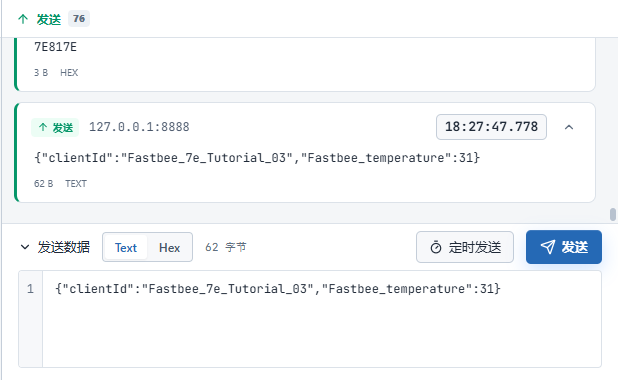Viewport: 618px width, 380px height.
Task: Click the 发送数据 section title
Action: coord(63,247)
